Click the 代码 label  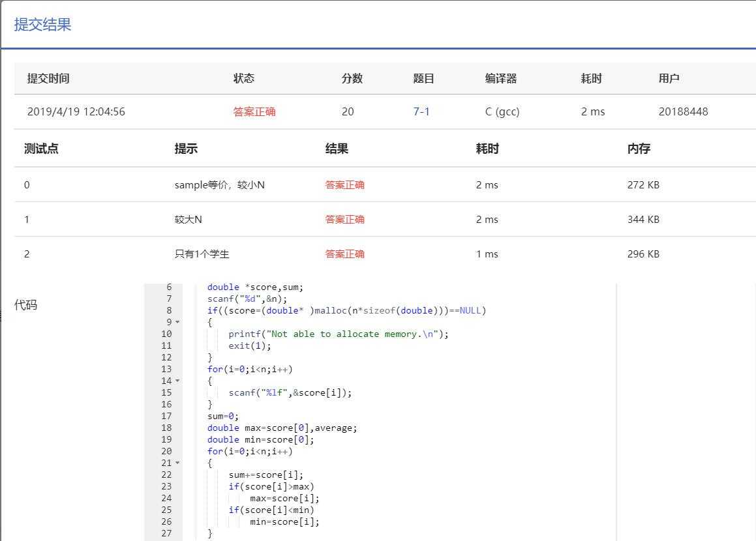(x=25, y=305)
